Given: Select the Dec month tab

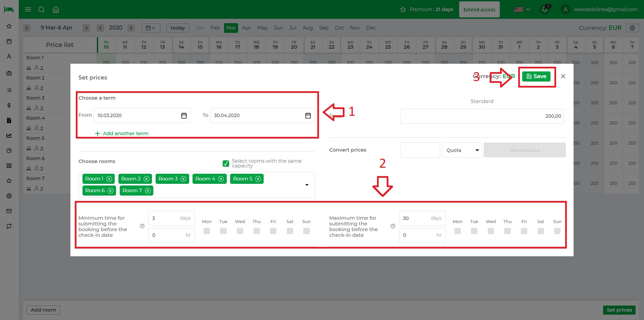Looking at the screenshot, I should pyautogui.click(x=371, y=28).
